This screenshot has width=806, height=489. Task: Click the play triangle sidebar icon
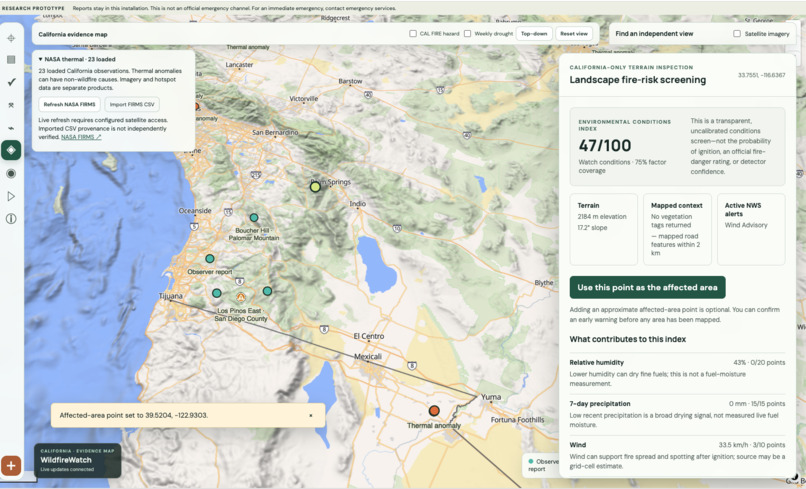pyautogui.click(x=11, y=196)
